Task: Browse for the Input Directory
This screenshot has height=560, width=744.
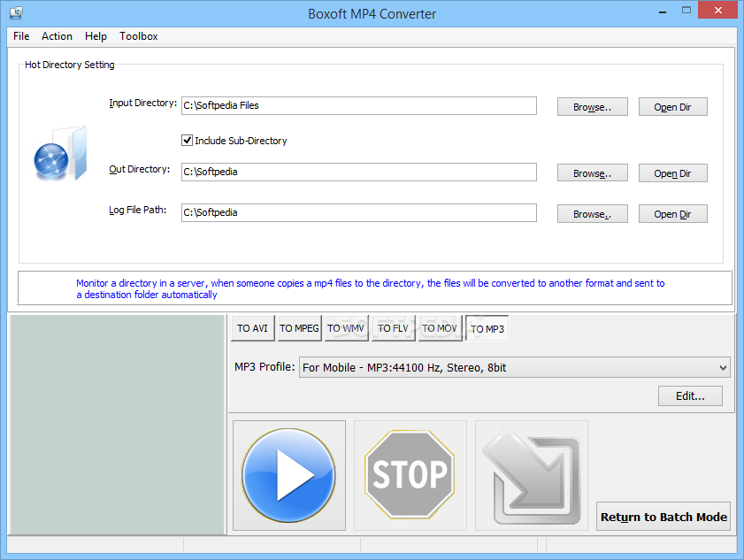Action: coord(592,107)
